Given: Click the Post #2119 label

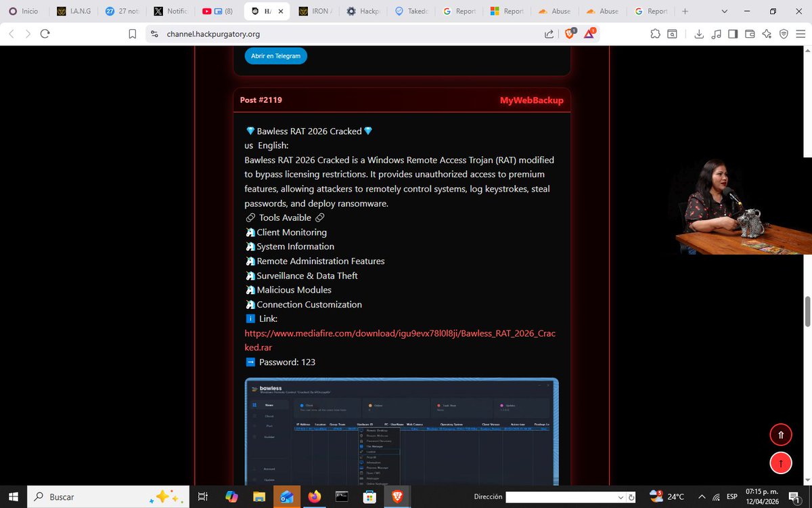Looking at the screenshot, I should 261,100.
